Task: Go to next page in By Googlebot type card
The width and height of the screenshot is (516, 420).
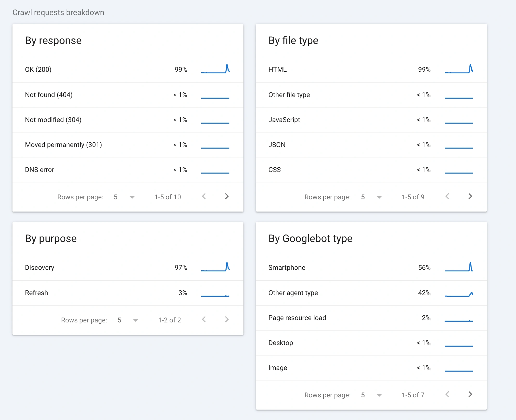Action: [x=470, y=395]
